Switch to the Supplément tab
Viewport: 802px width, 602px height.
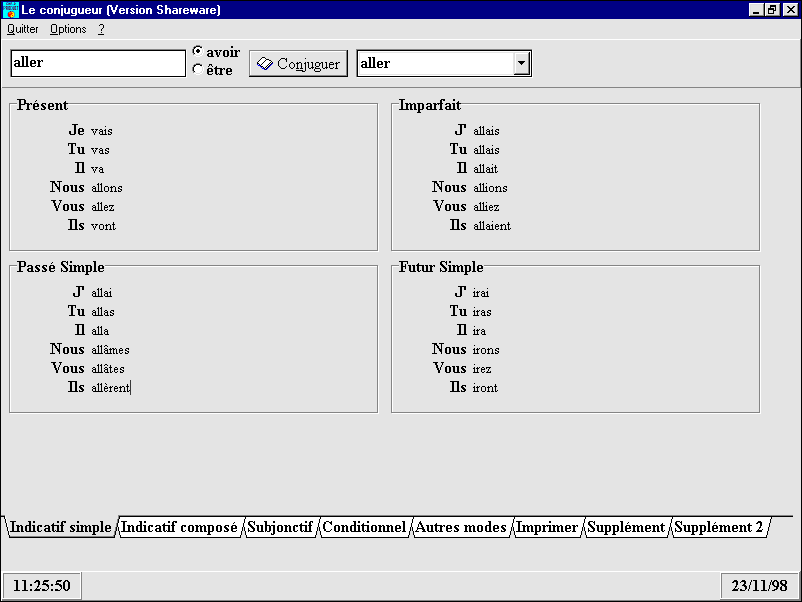pyautogui.click(x=626, y=527)
